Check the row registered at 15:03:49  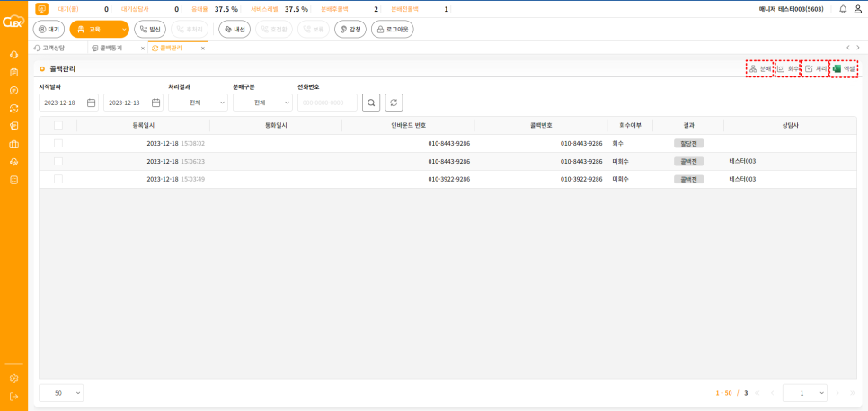(58, 179)
